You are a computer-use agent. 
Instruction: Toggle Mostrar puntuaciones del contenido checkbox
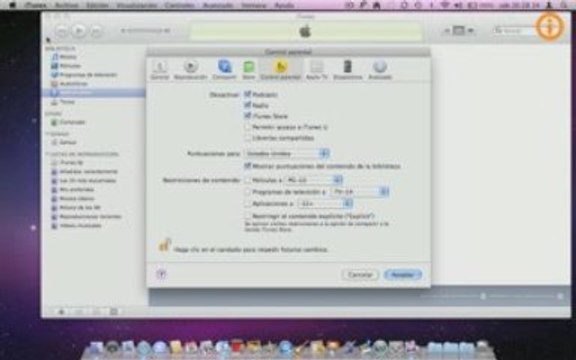[x=248, y=166]
